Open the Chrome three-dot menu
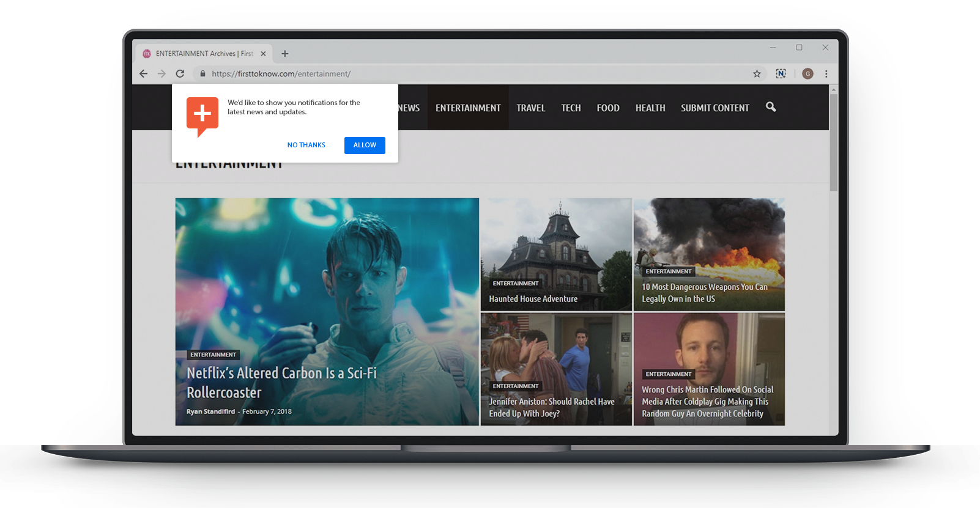Viewport: 980px width, 508px height. [826, 73]
